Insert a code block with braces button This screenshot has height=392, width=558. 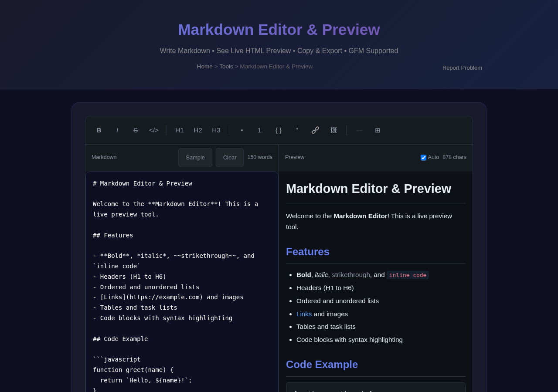point(279,130)
